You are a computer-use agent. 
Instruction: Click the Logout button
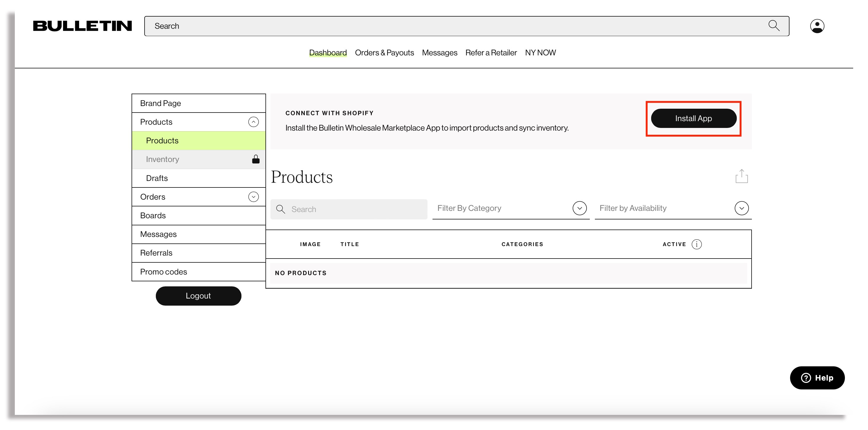click(198, 296)
